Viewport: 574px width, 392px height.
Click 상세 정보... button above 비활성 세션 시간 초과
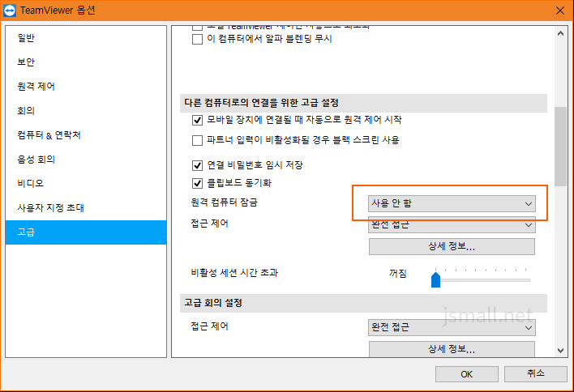452,246
